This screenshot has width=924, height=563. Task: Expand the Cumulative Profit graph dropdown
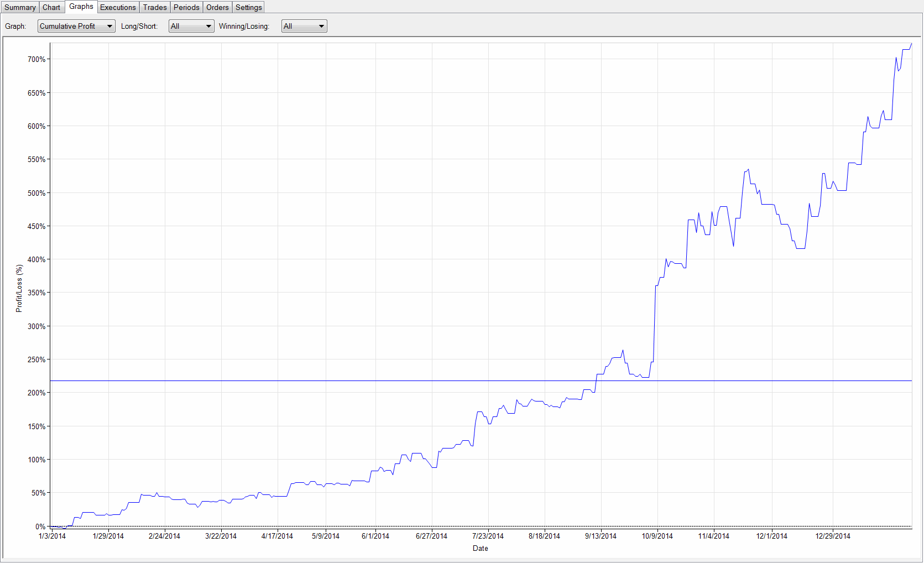(x=76, y=26)
